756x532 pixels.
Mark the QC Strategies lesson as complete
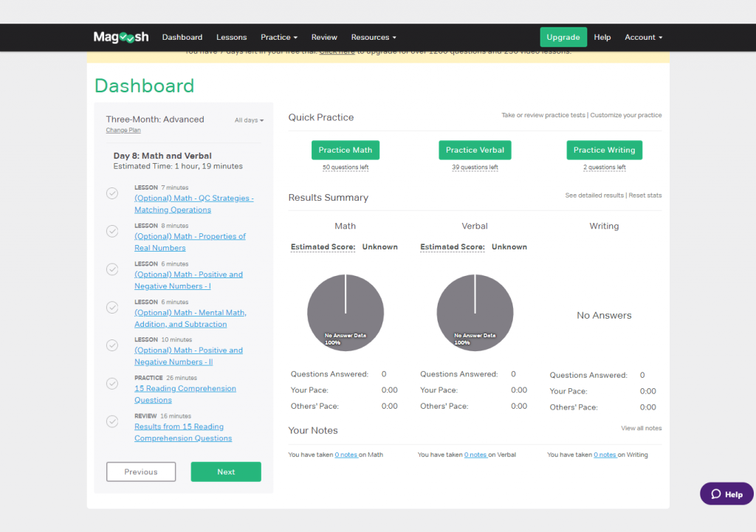point(112,193)
